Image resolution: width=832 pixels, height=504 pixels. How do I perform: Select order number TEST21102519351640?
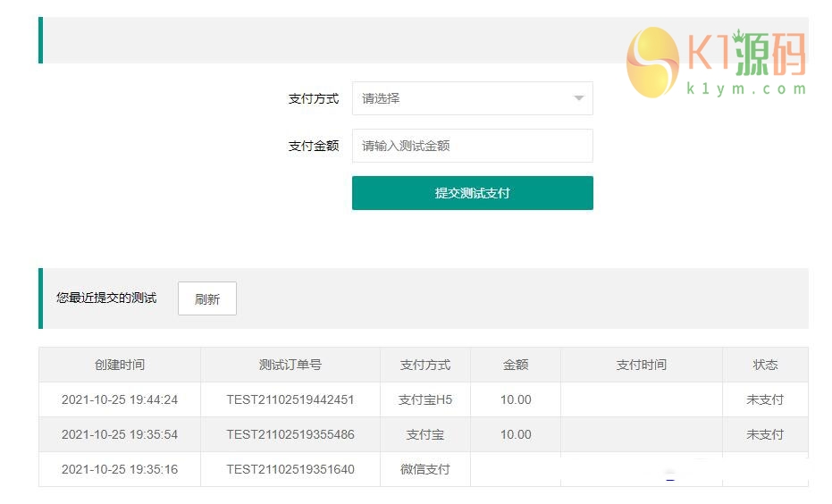tap(290, 469)
